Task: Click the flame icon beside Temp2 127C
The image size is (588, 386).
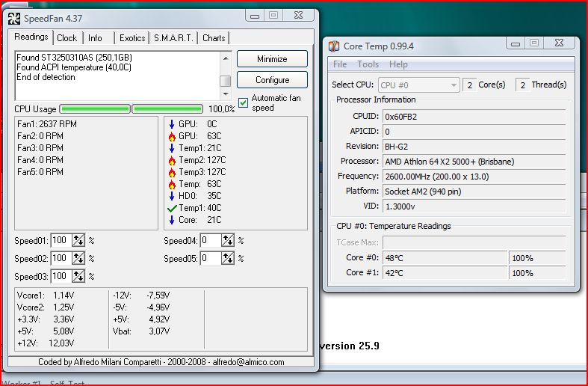Action: 172,160
